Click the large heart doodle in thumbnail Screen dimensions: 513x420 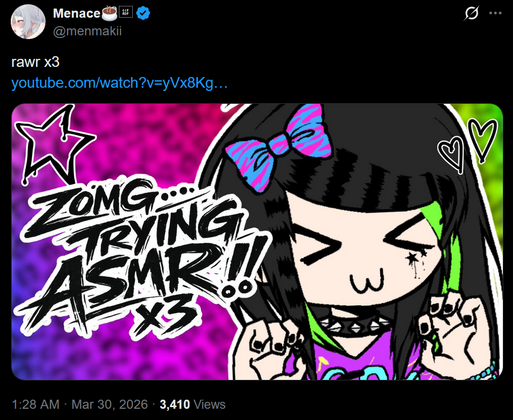click(482, 141)
